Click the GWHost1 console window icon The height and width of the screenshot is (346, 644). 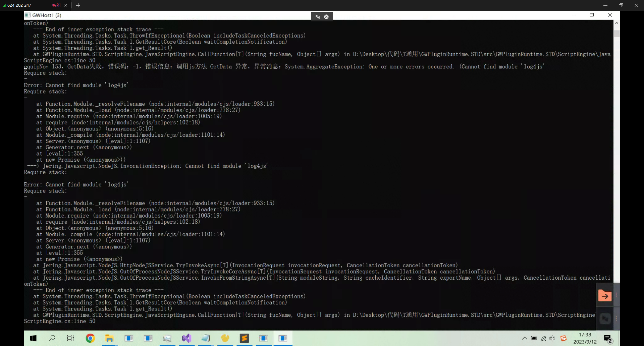[28, 15]
